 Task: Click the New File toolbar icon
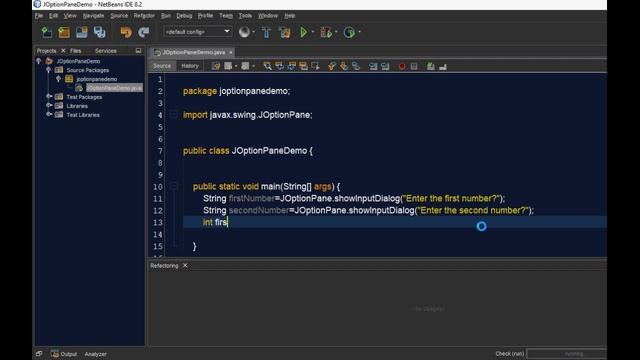pyautogui.click(x=47, y=32)
